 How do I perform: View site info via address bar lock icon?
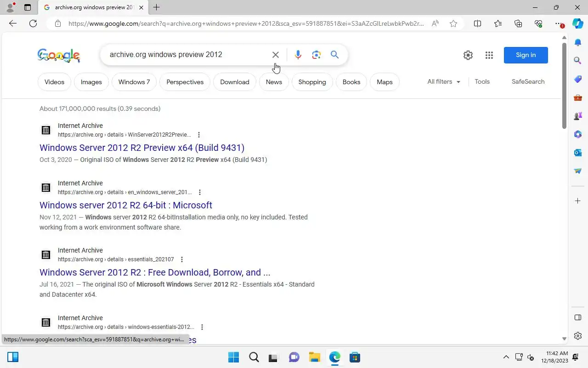[x=57, y=23]
